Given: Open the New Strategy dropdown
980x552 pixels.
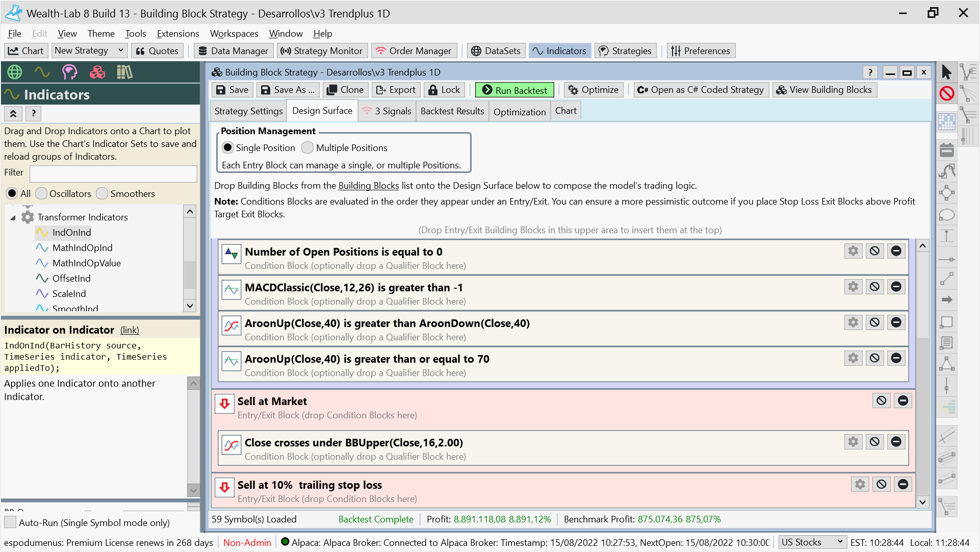Looking at the screenshot, I should point(121,50).
